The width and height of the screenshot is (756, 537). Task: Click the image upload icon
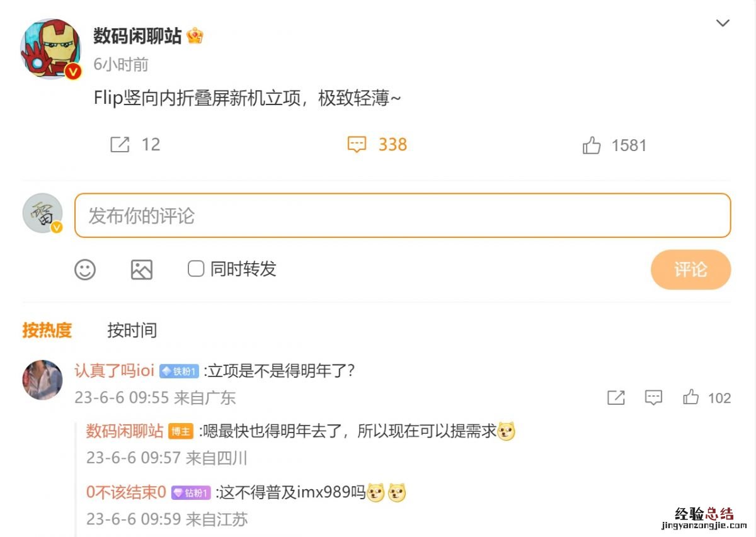pyautogui.click(x=142, y=269)
